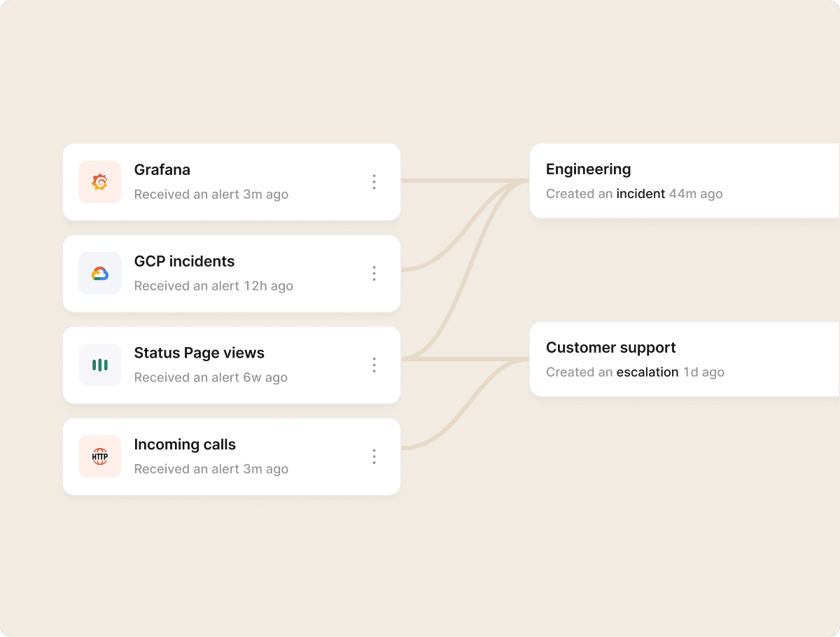Open the three-dot menu on Incoming calls
The height and width of the screenshot is (637, 840).
pos(374,457)
